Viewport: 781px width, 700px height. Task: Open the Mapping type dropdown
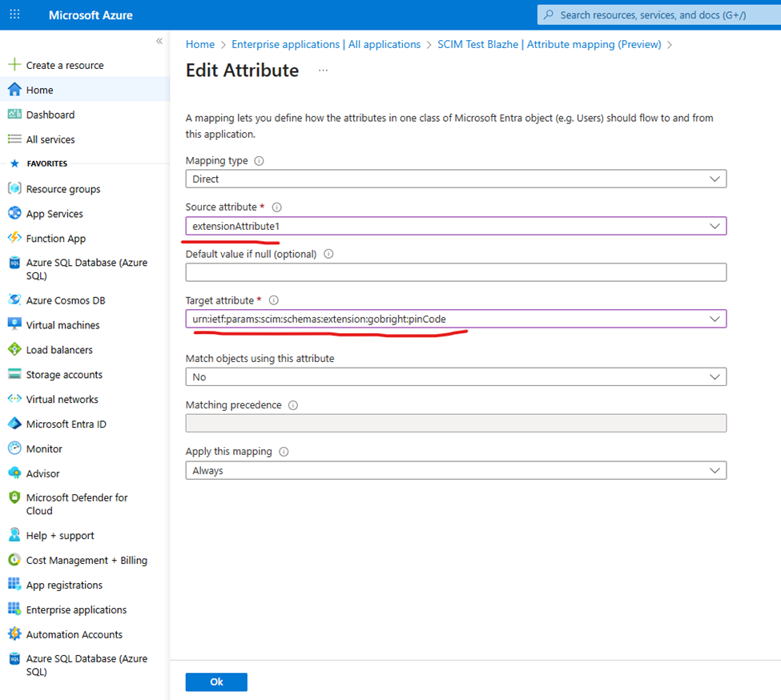[x=455, y=179]
